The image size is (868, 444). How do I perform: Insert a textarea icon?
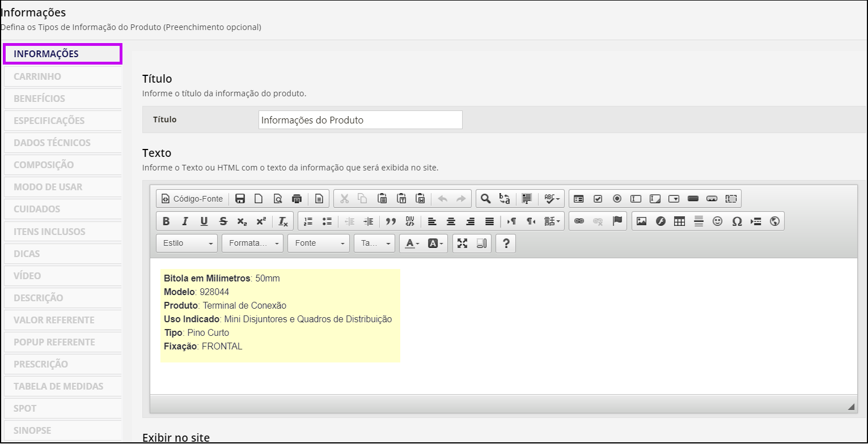click(655, 199)
